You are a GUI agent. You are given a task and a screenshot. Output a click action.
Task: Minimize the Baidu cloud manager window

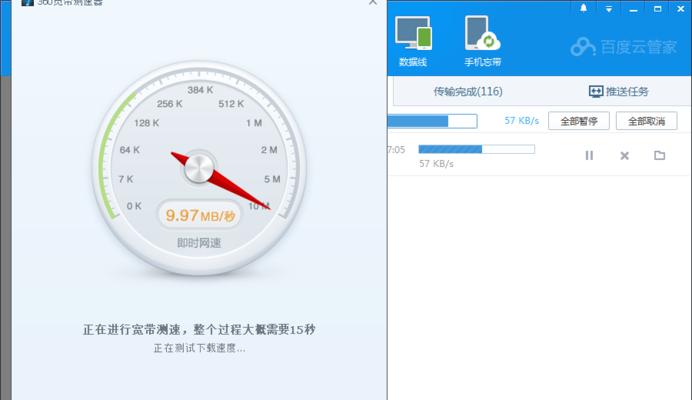click(x=633, y=9)
